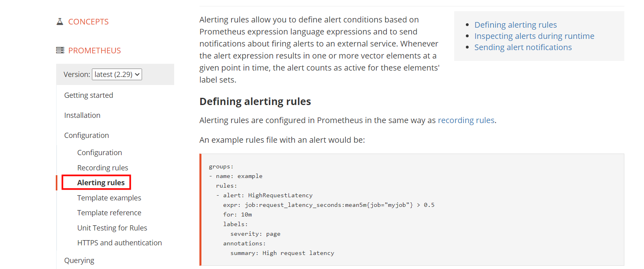644x269 pixels.
Task: Open the version selector dropdown
Action: point(117,75)
